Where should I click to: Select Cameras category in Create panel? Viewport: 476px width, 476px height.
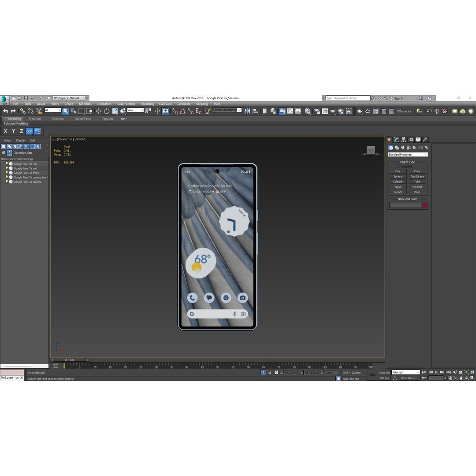[409, 148]
